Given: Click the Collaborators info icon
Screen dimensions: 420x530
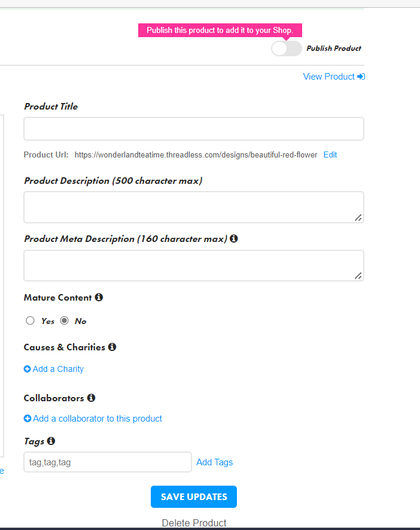Looking at the screenshot, I should pyautogui.click(x=91, y=398).
